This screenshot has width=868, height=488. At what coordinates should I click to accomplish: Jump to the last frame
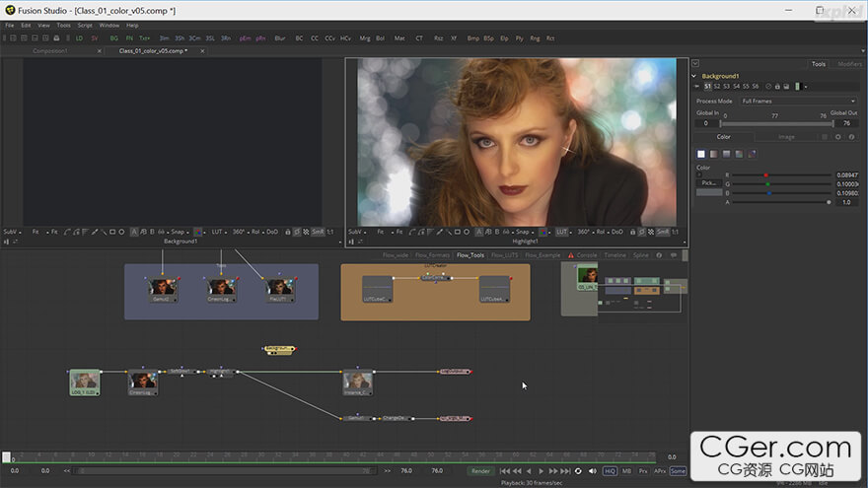coord(565,471)
